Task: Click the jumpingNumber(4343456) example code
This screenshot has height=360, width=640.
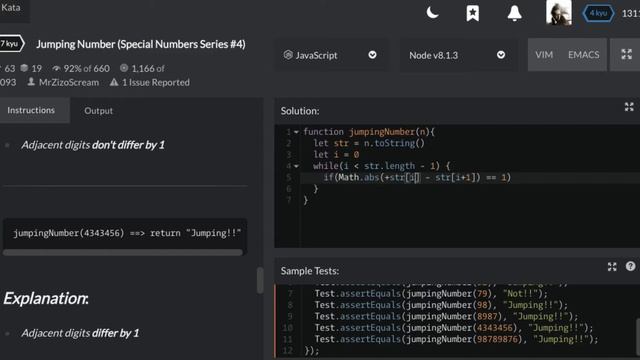Action: pos(127,233)
